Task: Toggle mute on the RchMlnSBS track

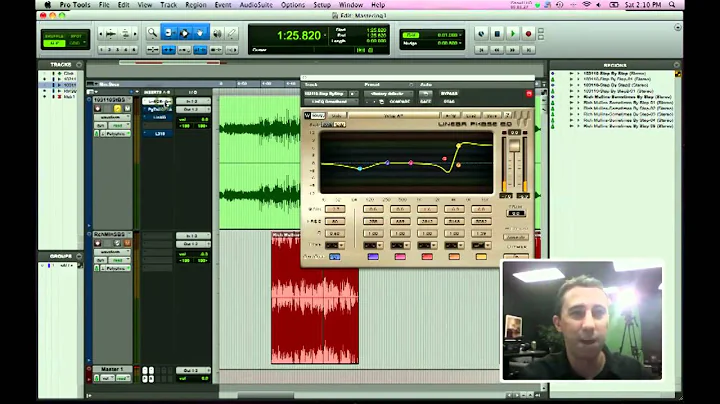Action: tap(127, 243)
